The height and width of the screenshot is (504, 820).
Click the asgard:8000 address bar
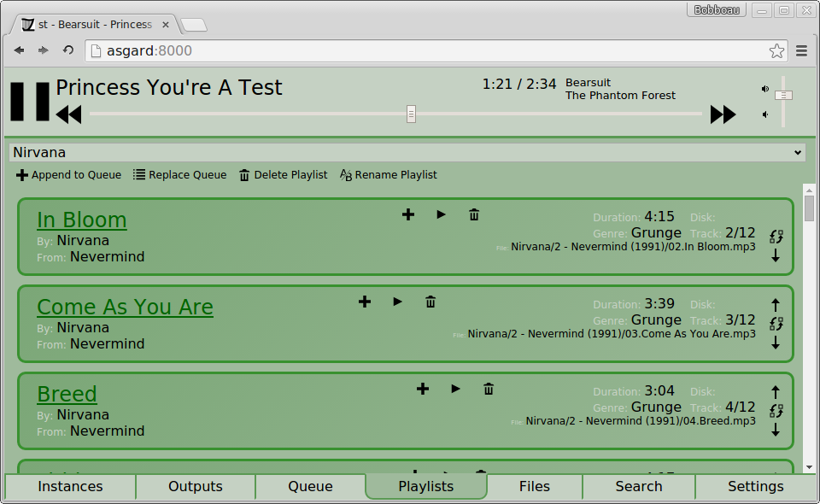click(x=429, y=50)
